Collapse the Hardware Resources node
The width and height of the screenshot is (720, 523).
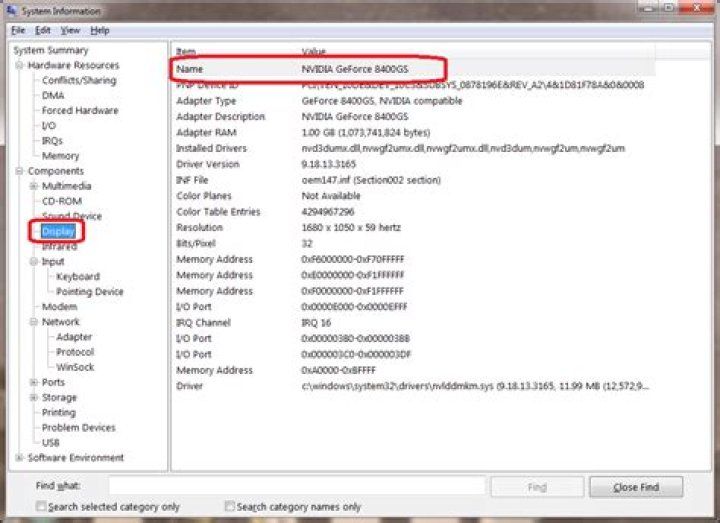(x=19, y=65)
